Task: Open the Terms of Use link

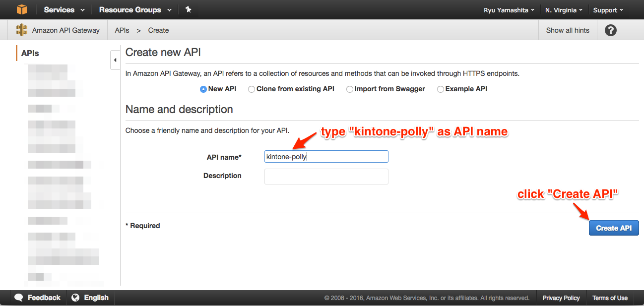Action: point(610,298)
